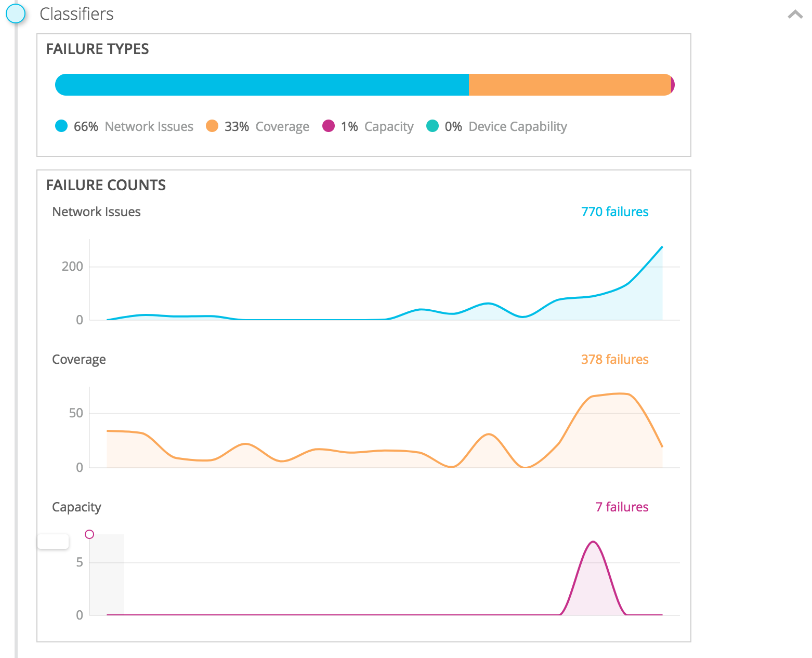The height and width of the screenshot is (658, 812).
Task: Select the Device Capability legend label
Action: coord(517,127)
